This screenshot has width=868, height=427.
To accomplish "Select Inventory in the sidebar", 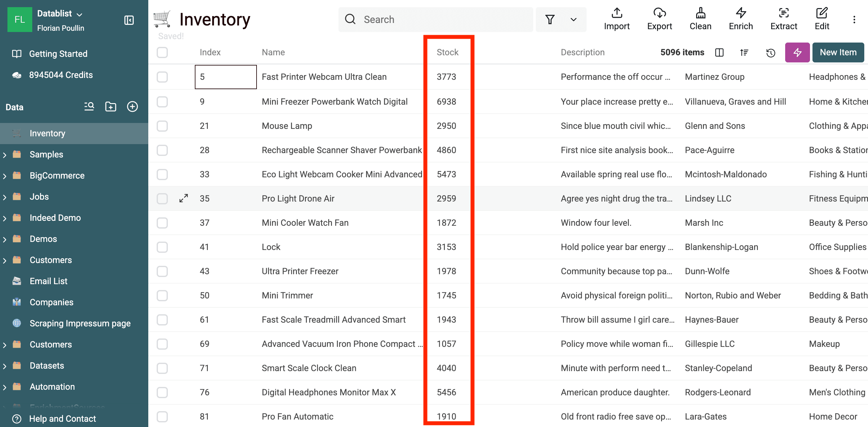I will tap(47, 133).
